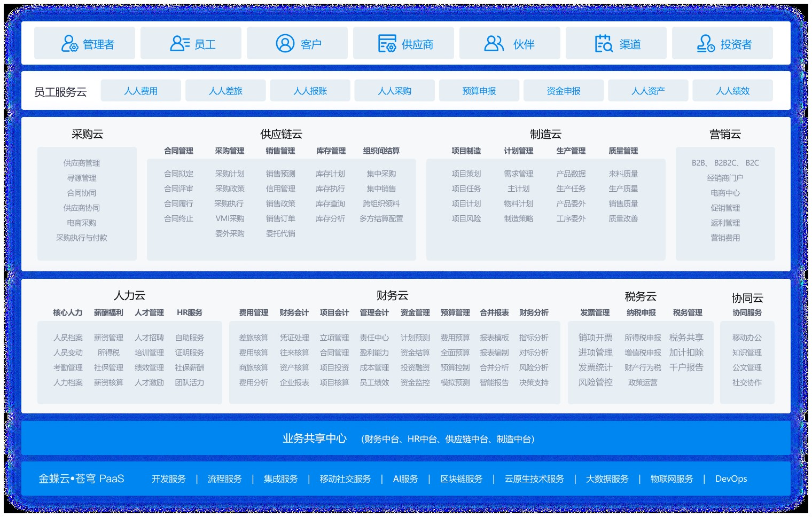Select the 人人费用 tab
The image size is (812, 517).
point(141,91)
